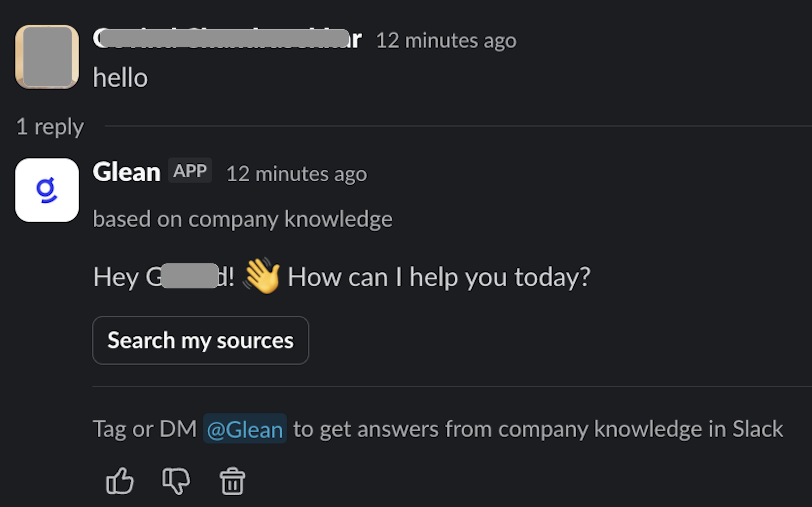This screenshot has width=812, height=507.
Task: Give thumbs down feedback on Glean's response
Action: click(176, 480)
